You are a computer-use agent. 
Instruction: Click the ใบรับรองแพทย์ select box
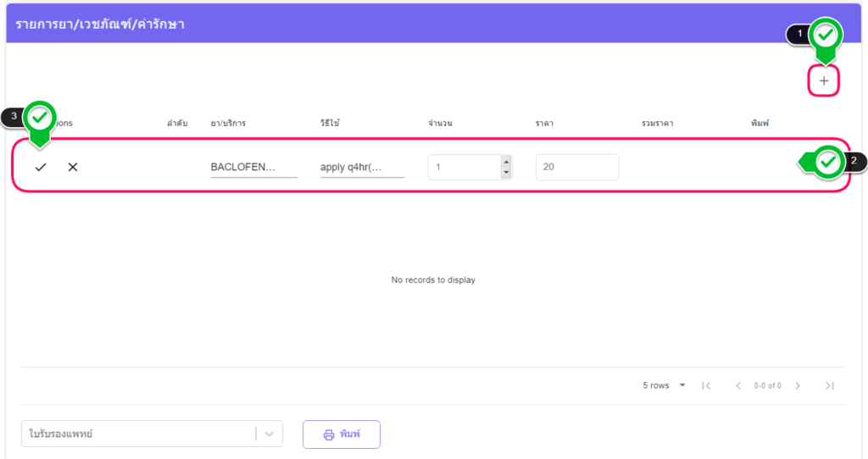(x=137, y=434)
